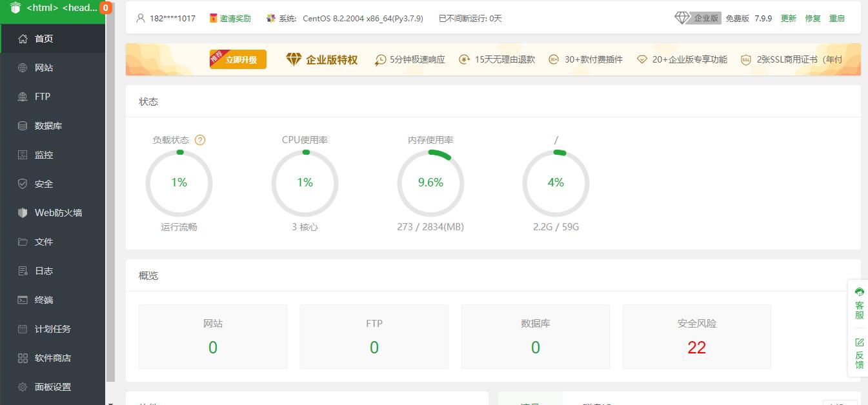This screenshot has width=868, height=405.
Task: Click the chart icon for 监控
Action: [x=23, y=155]
